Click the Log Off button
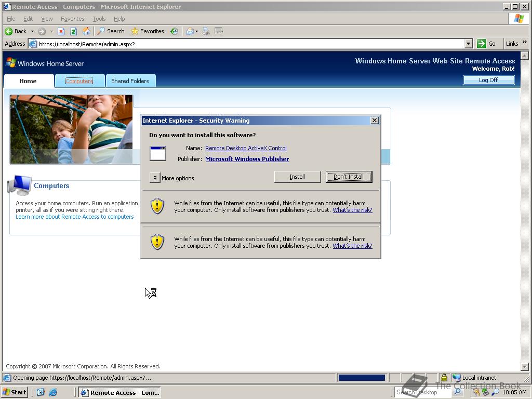532x399 pixels. point(488,80)
